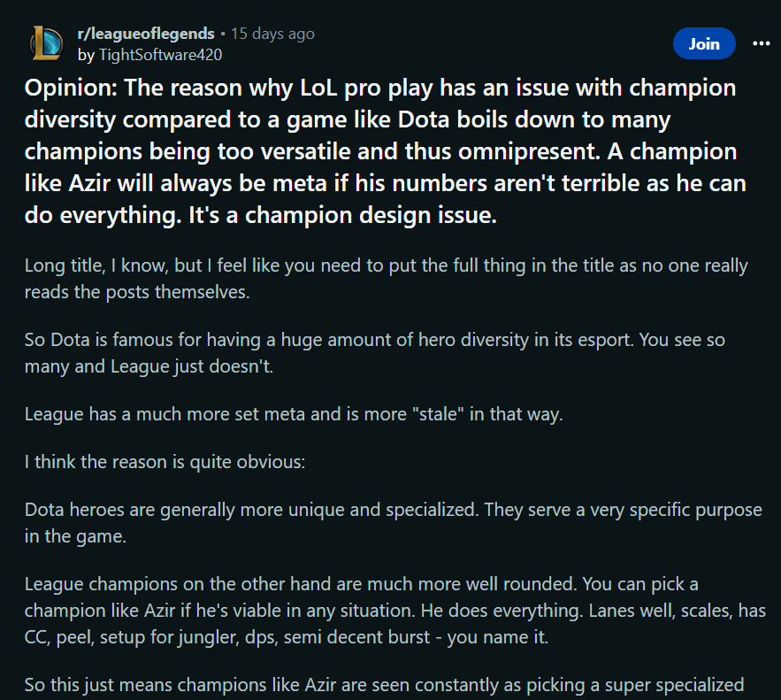Click the "15 days ago" timestamp

[x=272, y=34]
